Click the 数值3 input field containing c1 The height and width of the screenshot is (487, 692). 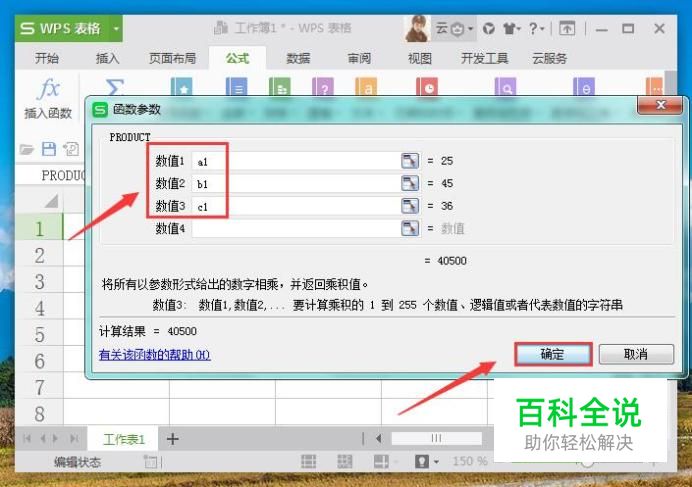pyautogui.click(x=296, y=206)
